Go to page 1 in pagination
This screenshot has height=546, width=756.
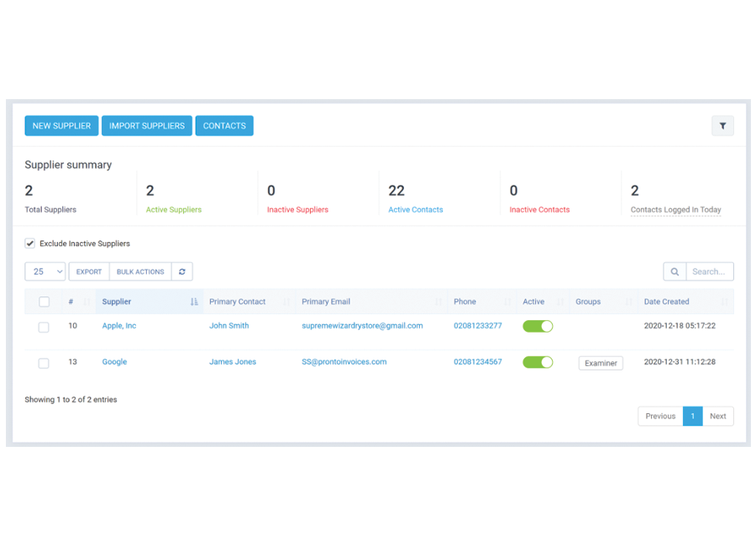coord(692,416)
